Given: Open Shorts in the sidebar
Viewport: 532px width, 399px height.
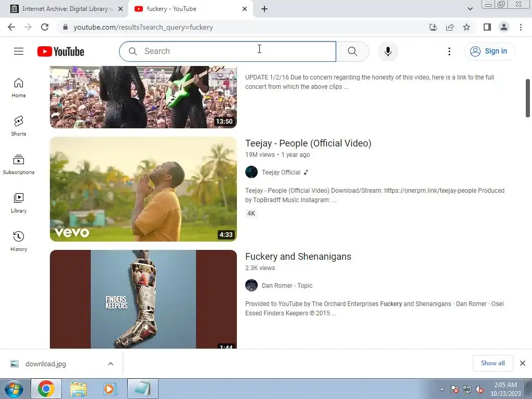Looking at the screenshot, I should point(19,126).
